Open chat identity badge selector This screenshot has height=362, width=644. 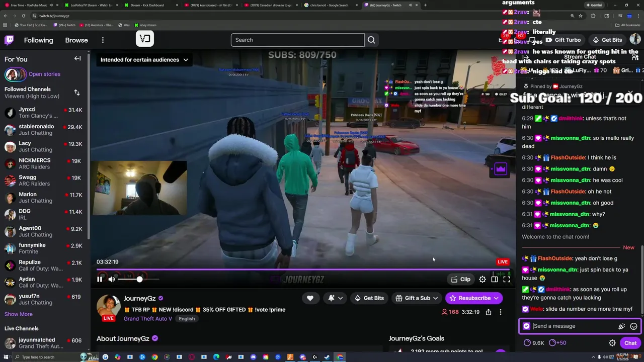tap(526, 326)
